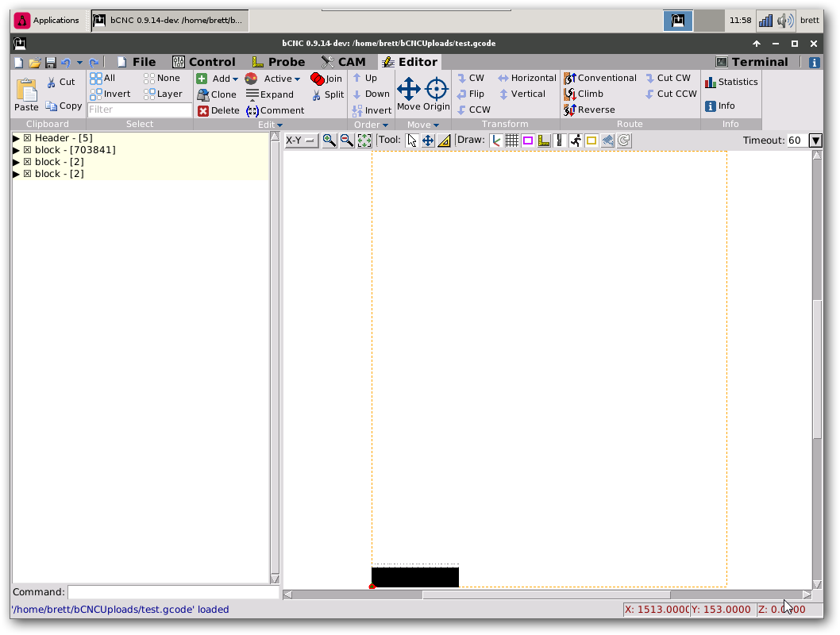Toggle checkbox of block - [703841]
The width and height of the screenshot is (840, 635).
(x=27, y=150)
